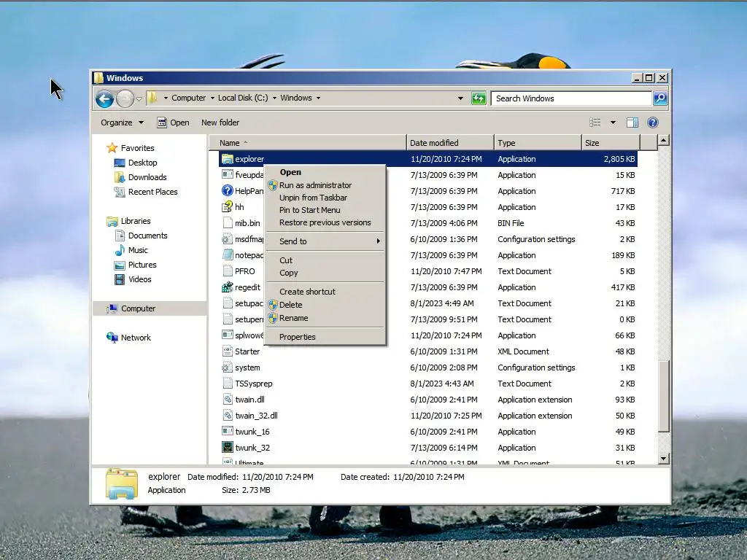This screenshot has height=560, width=747.
Task: Open the view options dropdown arrow
Action: [x=613, y=122]
